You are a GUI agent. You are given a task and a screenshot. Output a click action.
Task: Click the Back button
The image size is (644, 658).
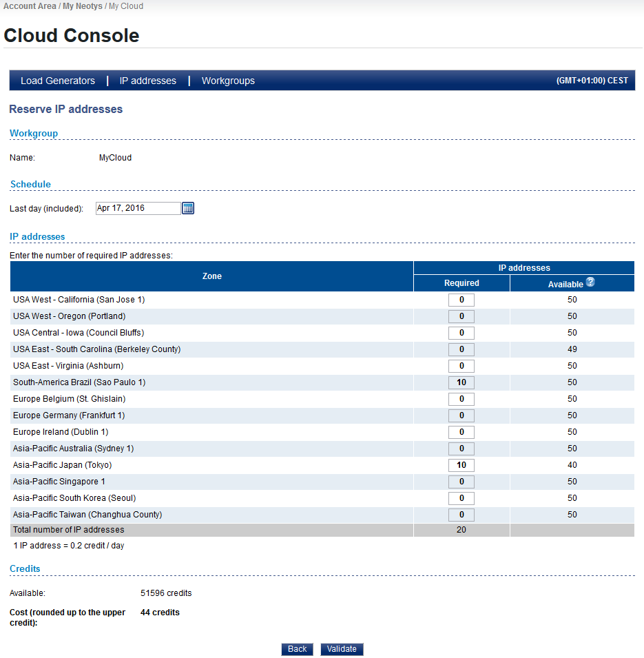pos(297,649)
